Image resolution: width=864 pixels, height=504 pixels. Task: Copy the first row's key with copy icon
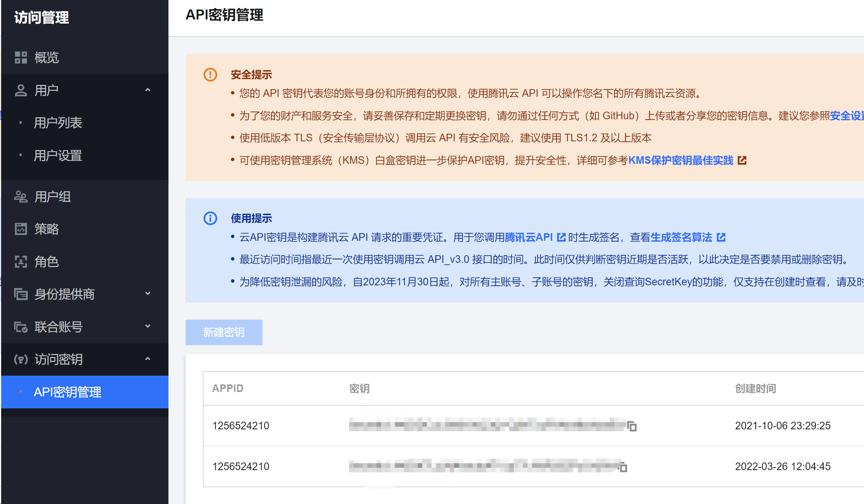pyautogui.click(x=632, y=426)
